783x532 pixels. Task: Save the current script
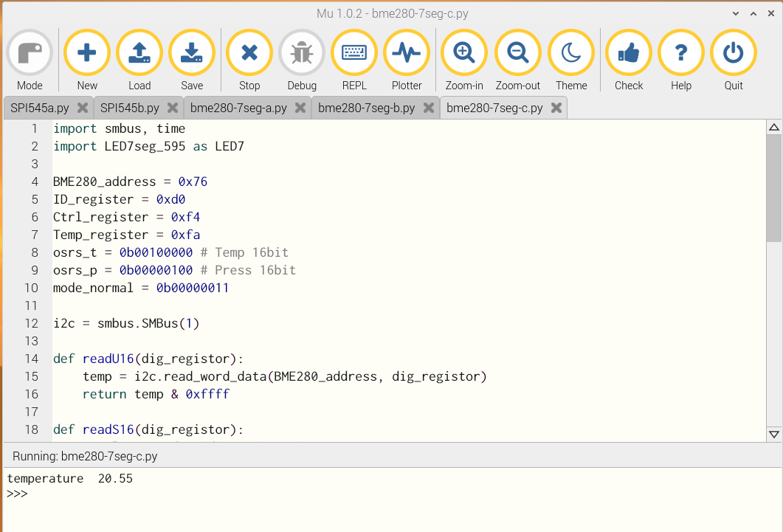pos(192,53)
